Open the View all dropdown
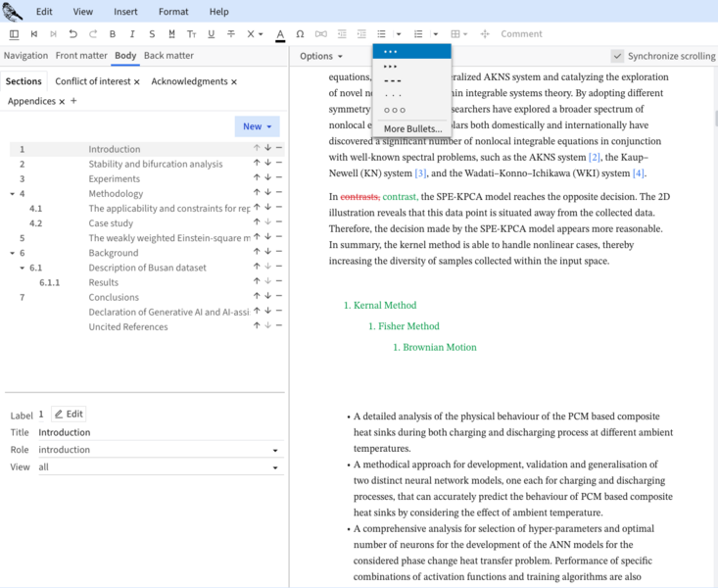Image resolution: width=718 pixels, height=588 pixels. [161, 467]
